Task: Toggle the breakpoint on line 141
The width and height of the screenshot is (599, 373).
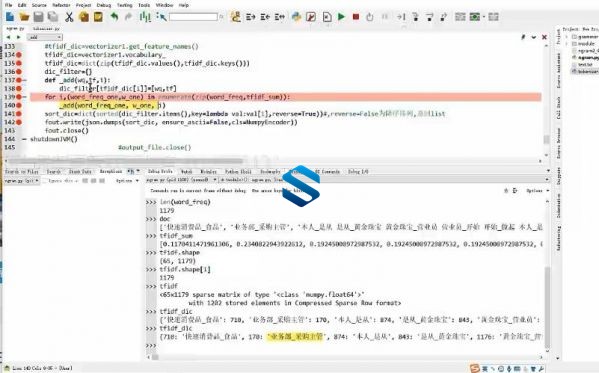Action: (x=18, y=114)
